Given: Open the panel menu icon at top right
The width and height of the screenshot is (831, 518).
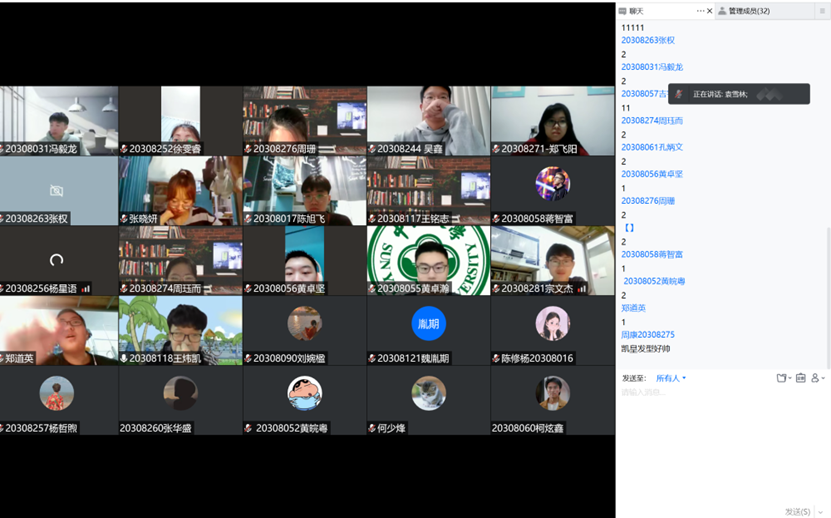Looking at the screenshot, I should [822, 11].
